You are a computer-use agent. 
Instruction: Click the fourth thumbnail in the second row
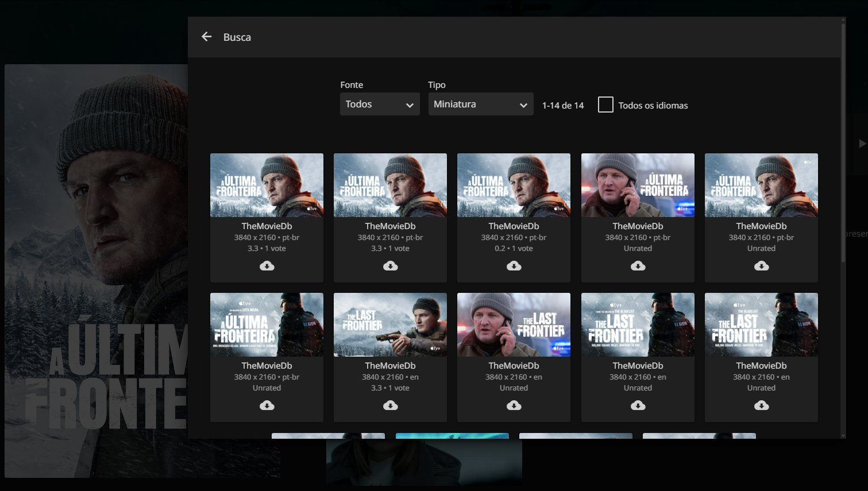tap(638, 324)
